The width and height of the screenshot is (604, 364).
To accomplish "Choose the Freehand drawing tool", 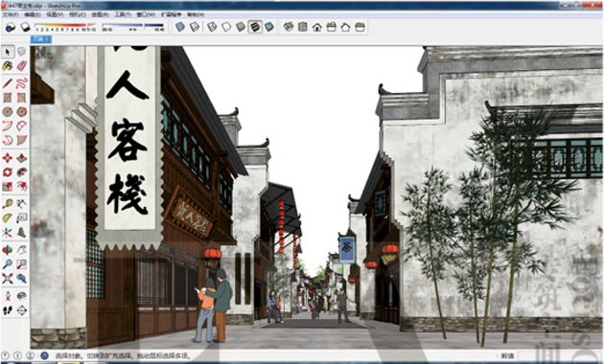I will pyautogui.click(x=21, y=83).
